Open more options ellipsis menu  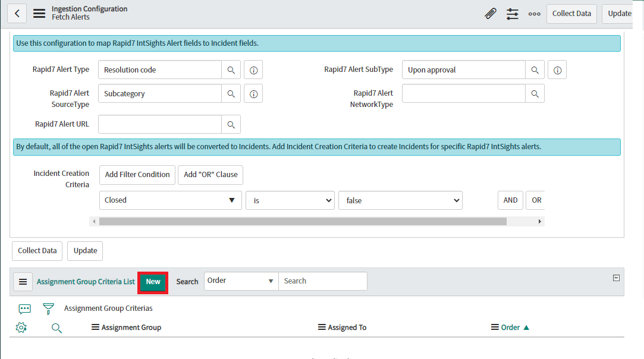tap(535, 14)
